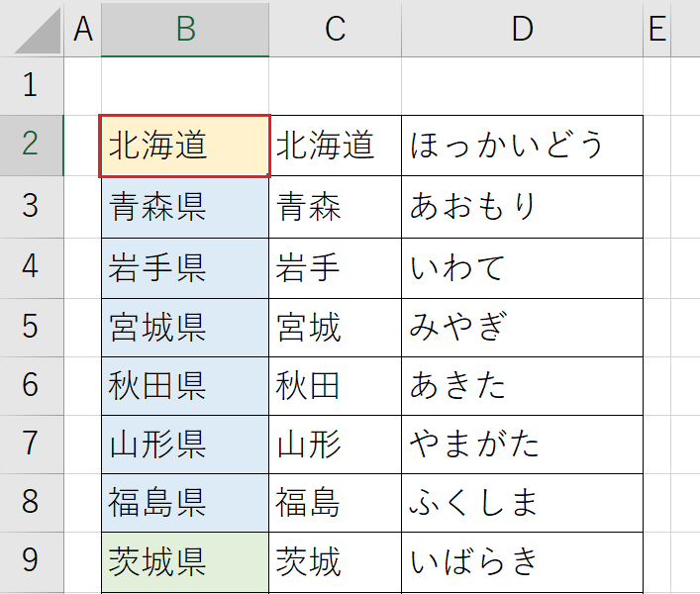Select column E header
Viewport: 700px width, 594px height.
pos(657,29)
